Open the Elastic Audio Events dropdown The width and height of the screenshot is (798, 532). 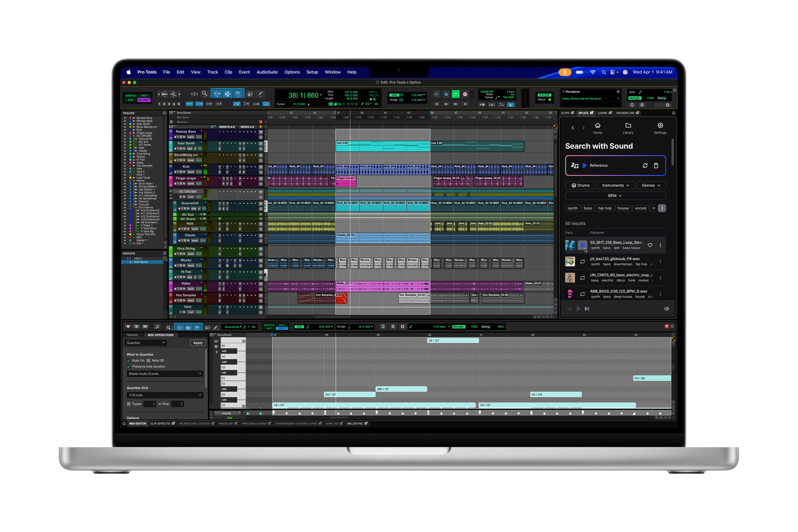coord(165,373)
